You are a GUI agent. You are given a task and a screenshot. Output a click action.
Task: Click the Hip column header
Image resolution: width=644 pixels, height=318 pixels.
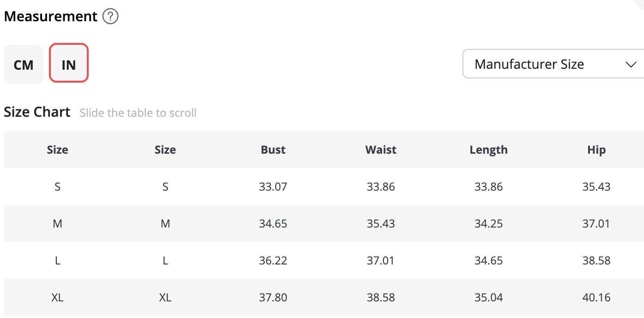point(596,150)
